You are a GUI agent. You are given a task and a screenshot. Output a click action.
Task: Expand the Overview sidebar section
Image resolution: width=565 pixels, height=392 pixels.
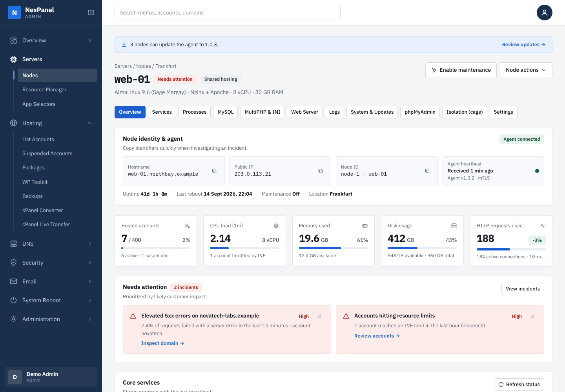click(51, 40)
